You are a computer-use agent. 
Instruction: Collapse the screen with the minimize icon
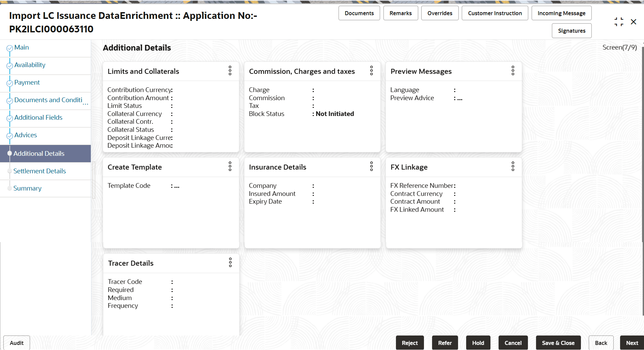pyautogui.click(x=619, y=22)
